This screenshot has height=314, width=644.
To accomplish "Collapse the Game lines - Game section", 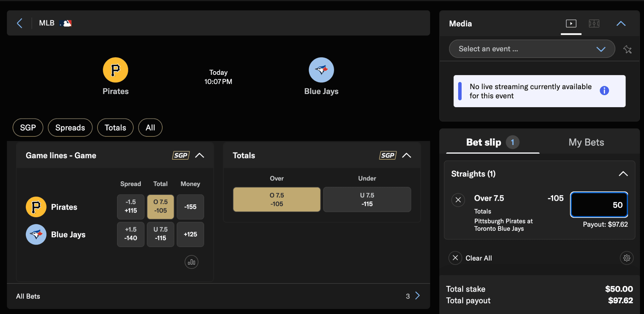I will coord(200,155).
